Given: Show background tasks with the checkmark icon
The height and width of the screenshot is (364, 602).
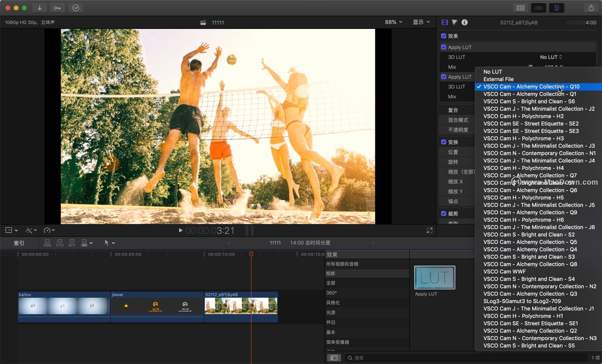Looking at the screenshot, I should [x=75, y=8].
